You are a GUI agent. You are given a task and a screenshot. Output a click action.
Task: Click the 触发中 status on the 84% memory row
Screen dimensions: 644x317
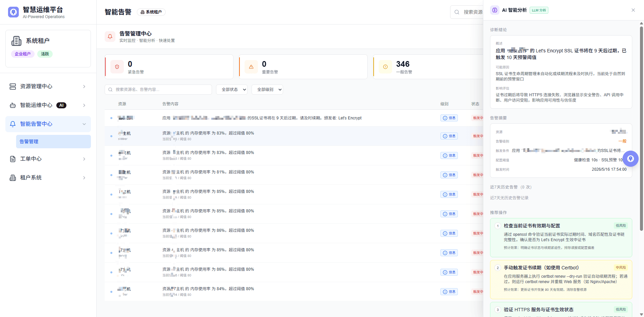[478, 292]
